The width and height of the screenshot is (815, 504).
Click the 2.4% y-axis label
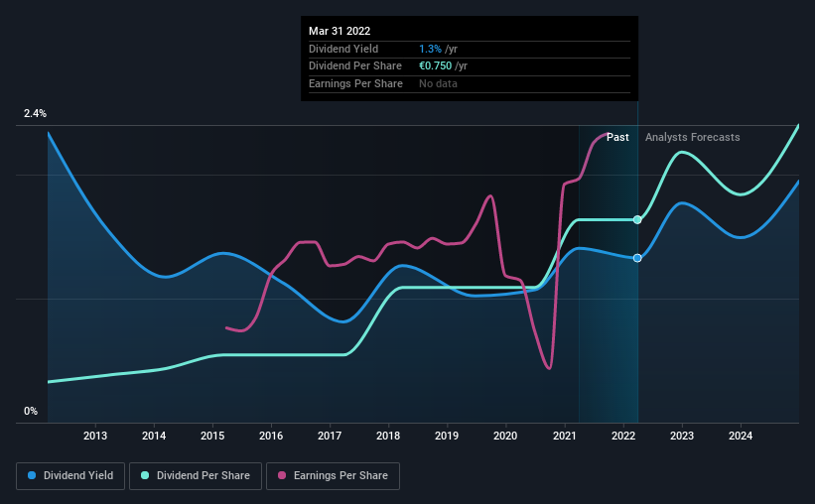tap(35, 113)
